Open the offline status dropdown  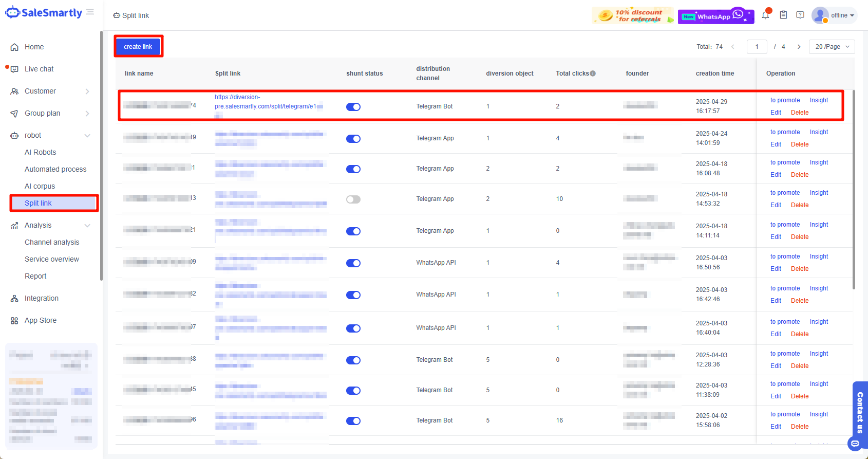pyautogui.click(x=843, y=15)
